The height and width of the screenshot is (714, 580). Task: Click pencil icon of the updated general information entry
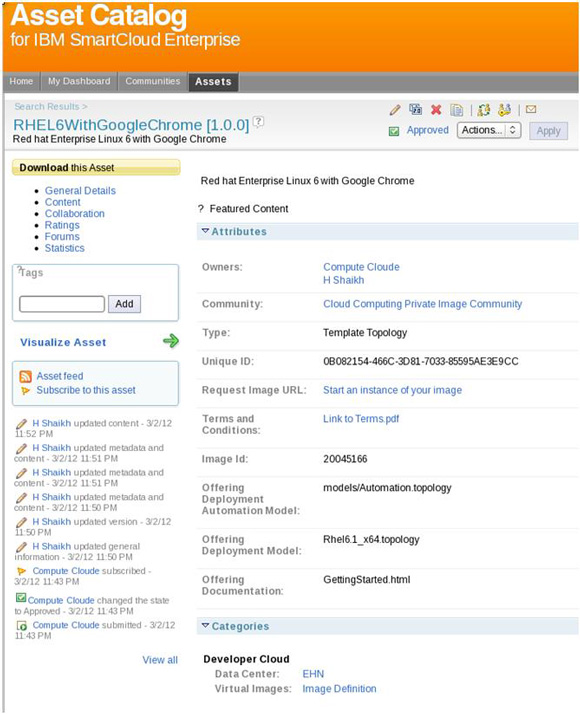click(21, 547)
